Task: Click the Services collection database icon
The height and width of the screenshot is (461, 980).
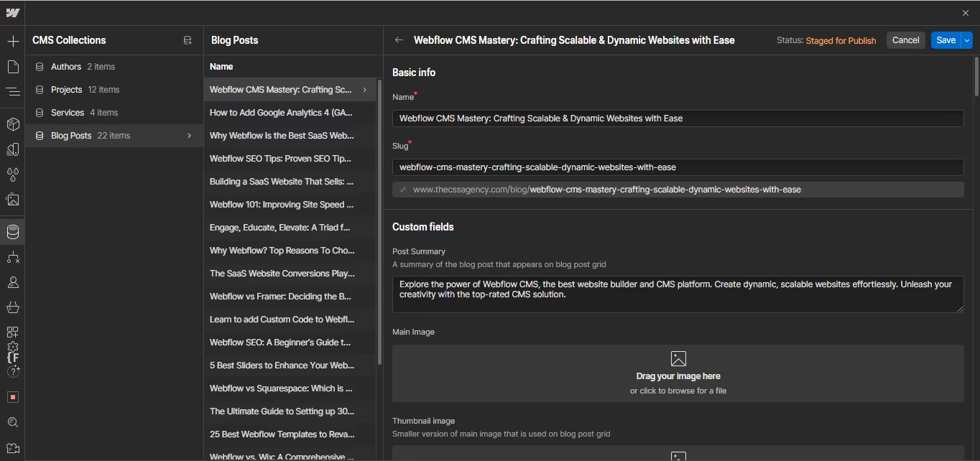Action: coord(40,113)
